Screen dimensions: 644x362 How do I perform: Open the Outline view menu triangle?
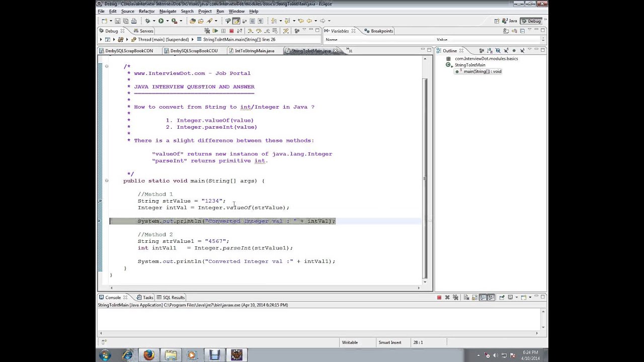tap(530, 49)
